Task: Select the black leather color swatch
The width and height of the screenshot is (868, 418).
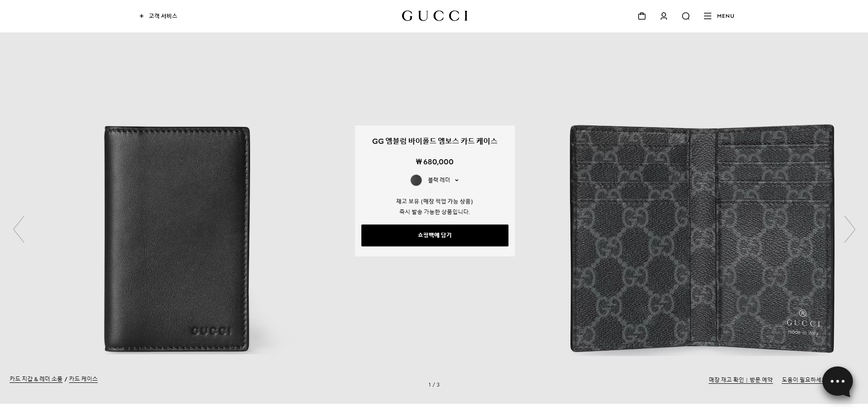Action: tap(416, 180)
